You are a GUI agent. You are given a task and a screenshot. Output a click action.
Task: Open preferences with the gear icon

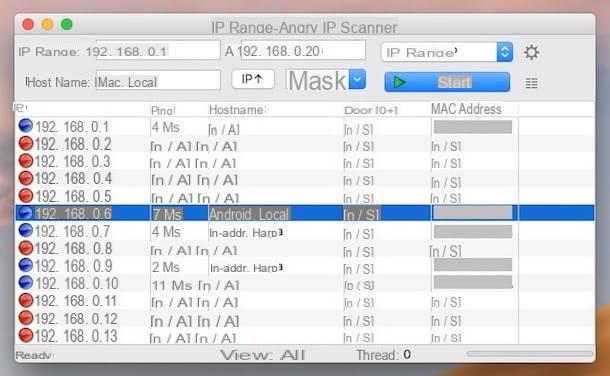pyautogui.click(x=531, y=52)
